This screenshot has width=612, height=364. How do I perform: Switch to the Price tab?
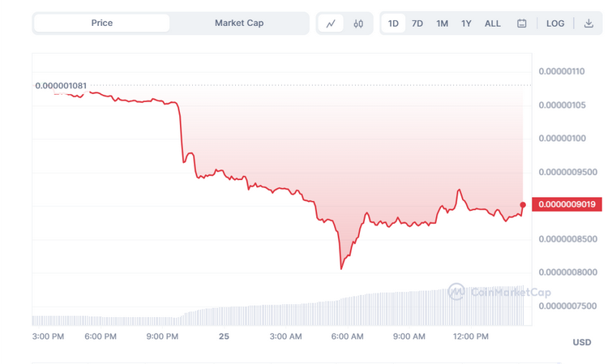point(102,23)
